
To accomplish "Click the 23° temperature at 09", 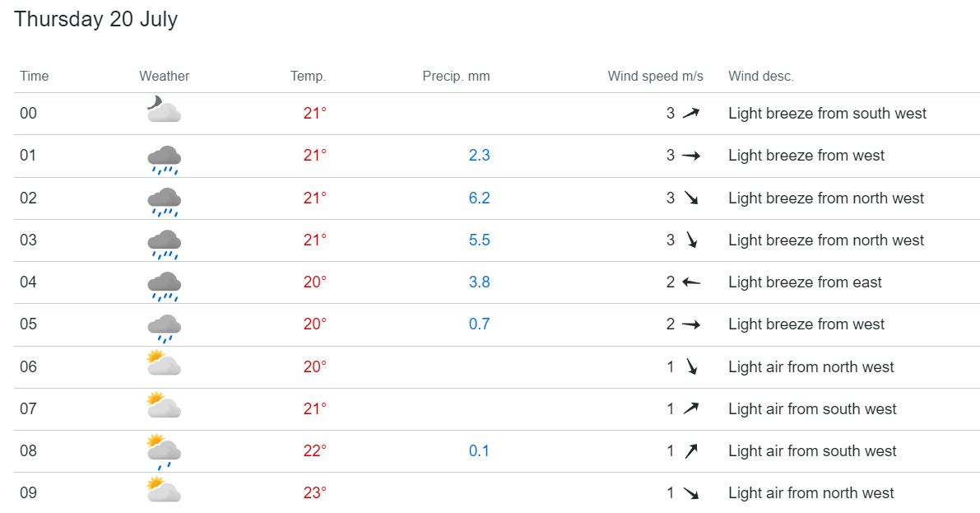I will pyautogui.click(x=315, y=493).
